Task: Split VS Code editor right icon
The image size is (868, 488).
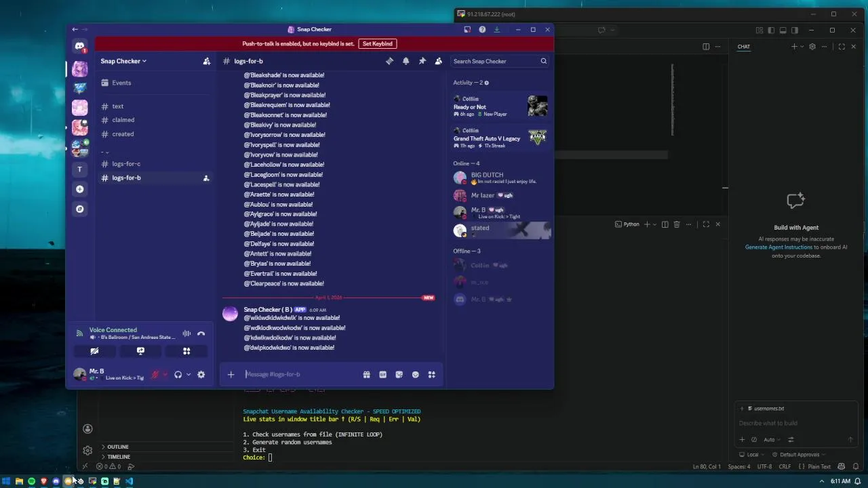Action: [x=706, y=47]
